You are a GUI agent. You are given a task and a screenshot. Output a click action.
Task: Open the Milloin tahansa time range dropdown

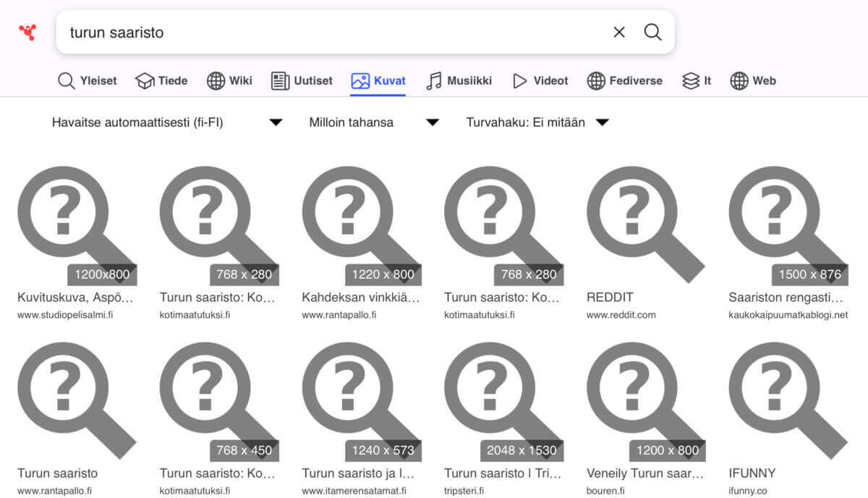(374, 122)
